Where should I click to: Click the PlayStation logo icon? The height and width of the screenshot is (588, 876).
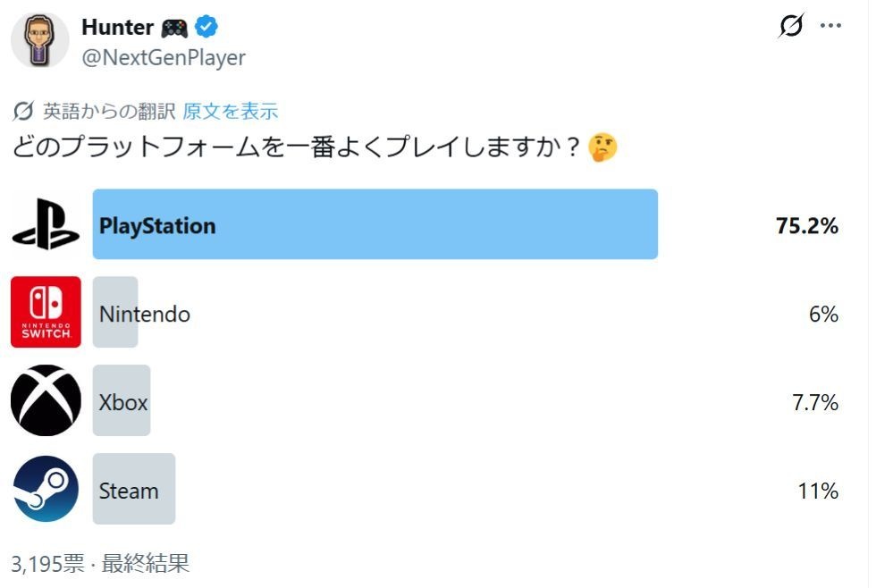[x=46, y=224]
